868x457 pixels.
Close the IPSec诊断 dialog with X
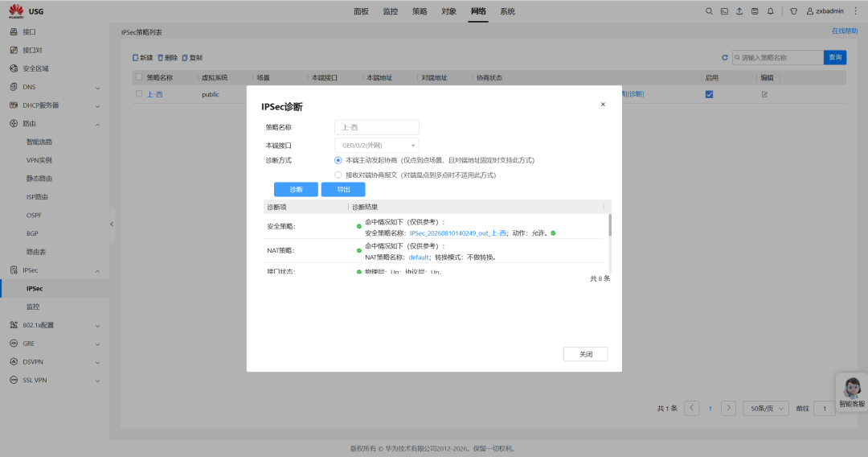pos(603,104)
